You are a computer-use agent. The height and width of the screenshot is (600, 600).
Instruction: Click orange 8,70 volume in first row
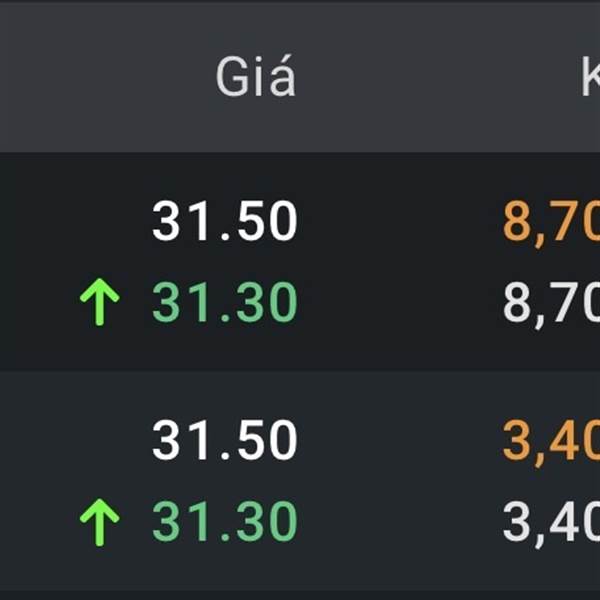click(x=550, y=222)
